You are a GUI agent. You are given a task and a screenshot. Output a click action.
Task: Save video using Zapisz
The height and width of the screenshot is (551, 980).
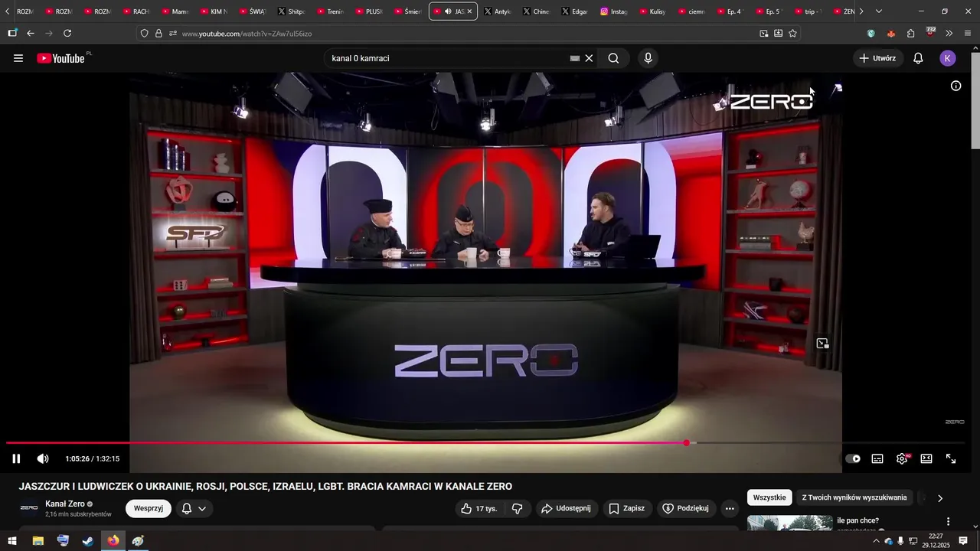[x=626, y=508]
